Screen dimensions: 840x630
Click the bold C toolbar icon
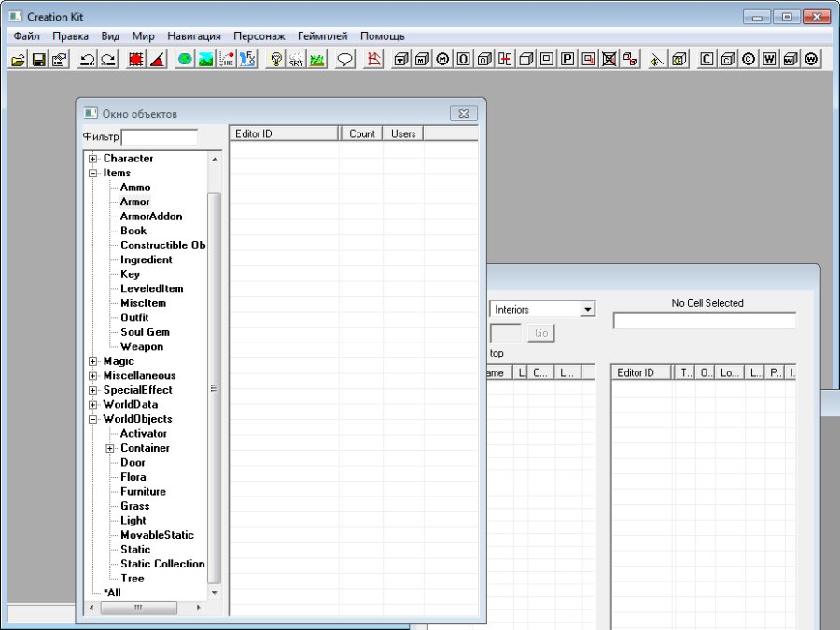[x=707, y=59]
